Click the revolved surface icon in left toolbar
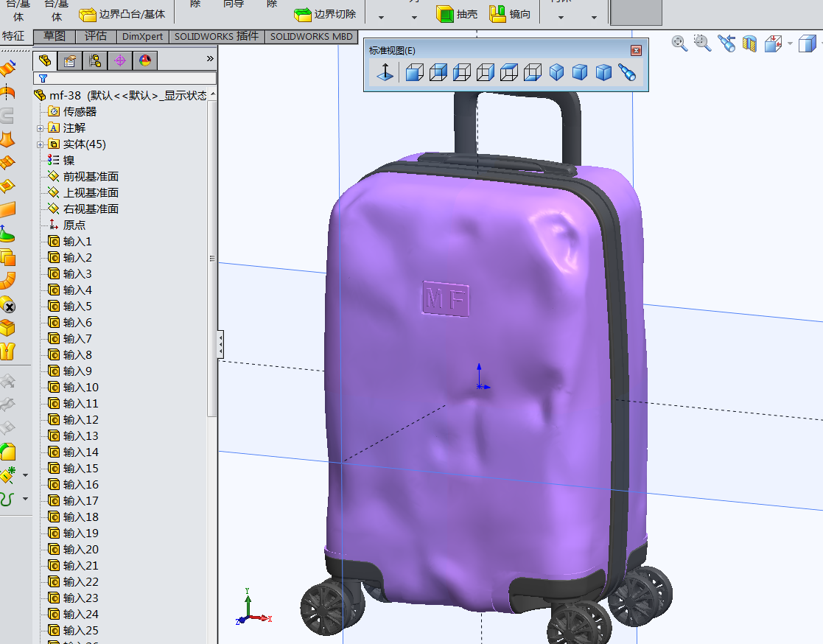Viewport: 823px width, 644px height. [7, 93]
